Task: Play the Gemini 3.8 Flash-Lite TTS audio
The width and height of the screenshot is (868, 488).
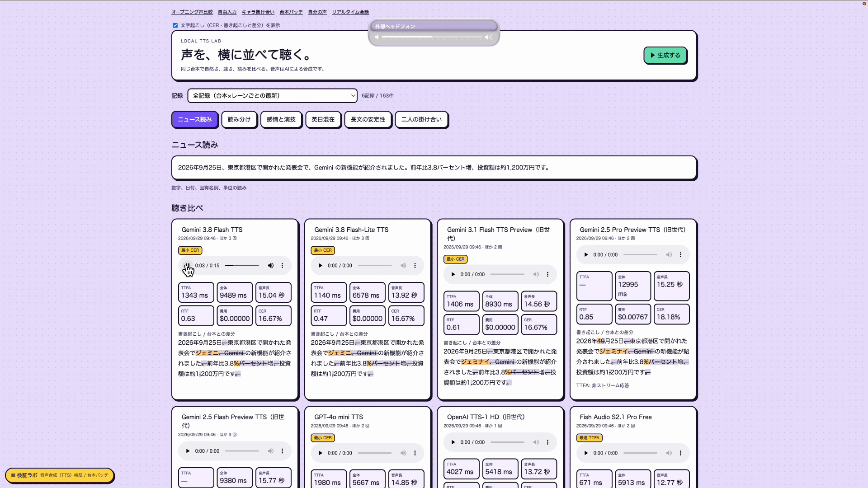Action: point(321,266)
